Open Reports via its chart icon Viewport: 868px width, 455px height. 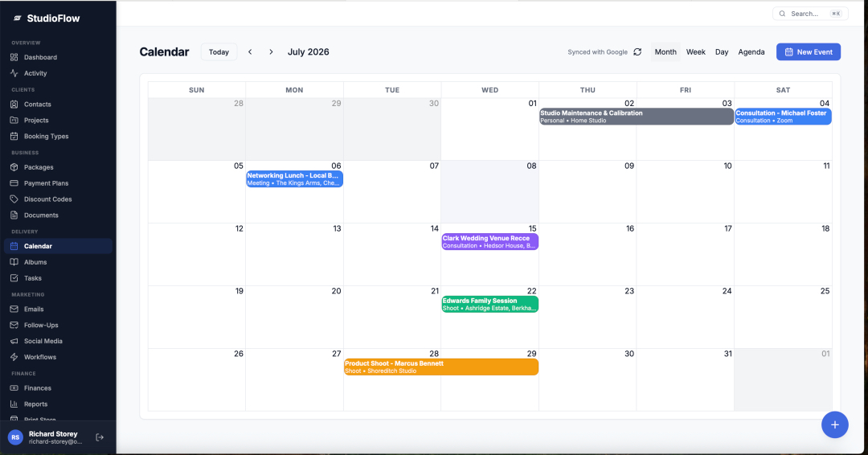[14, 404]
